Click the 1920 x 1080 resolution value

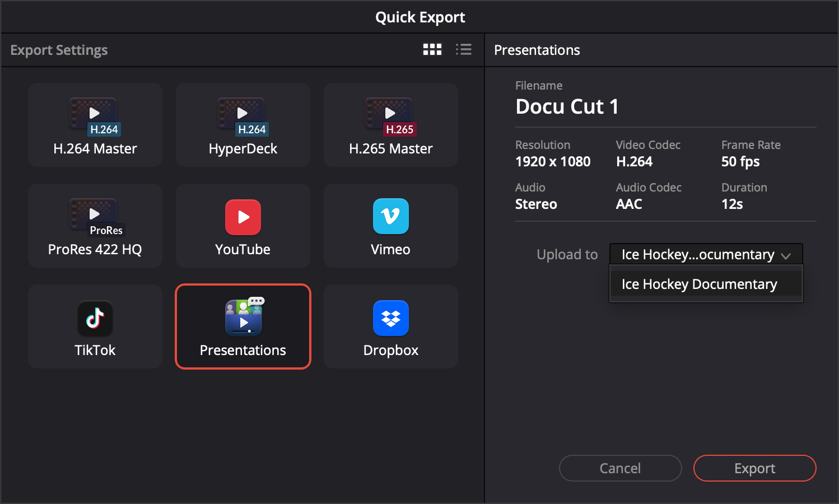coord(553,162)
